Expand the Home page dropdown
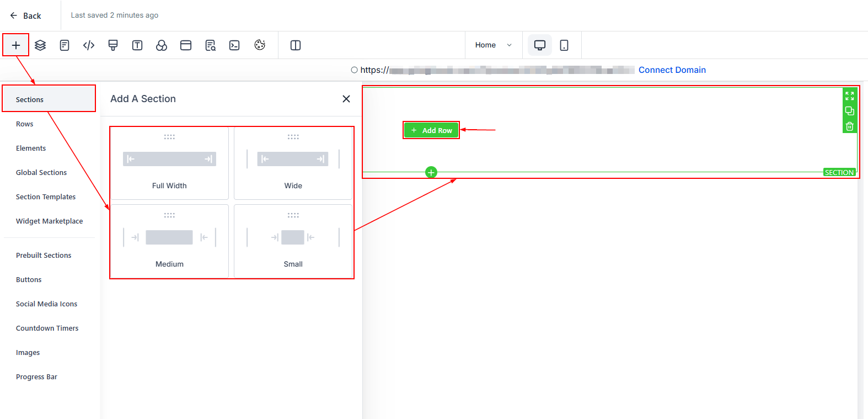The height and width of the screenshot is (419, 868). click(494, 45)
